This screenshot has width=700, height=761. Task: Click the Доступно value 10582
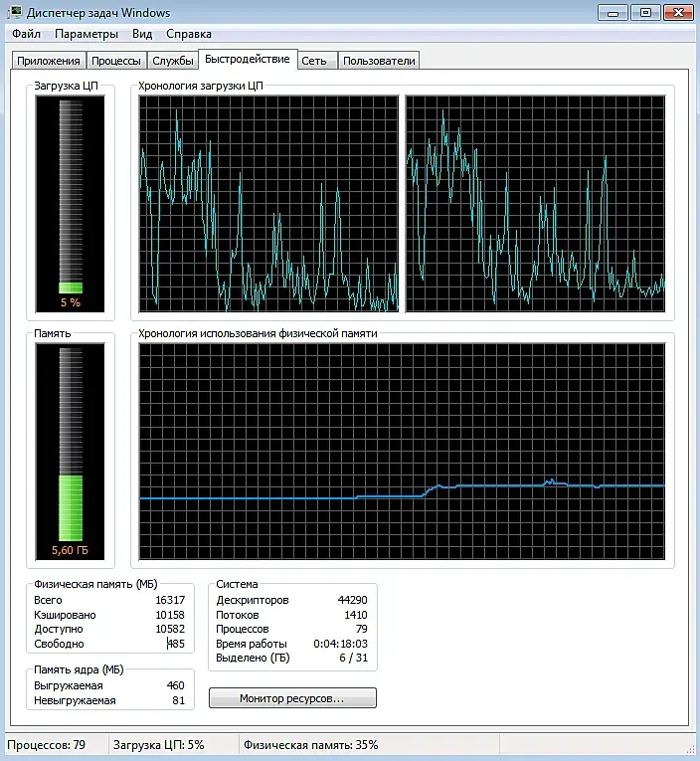tap(170, 629)
